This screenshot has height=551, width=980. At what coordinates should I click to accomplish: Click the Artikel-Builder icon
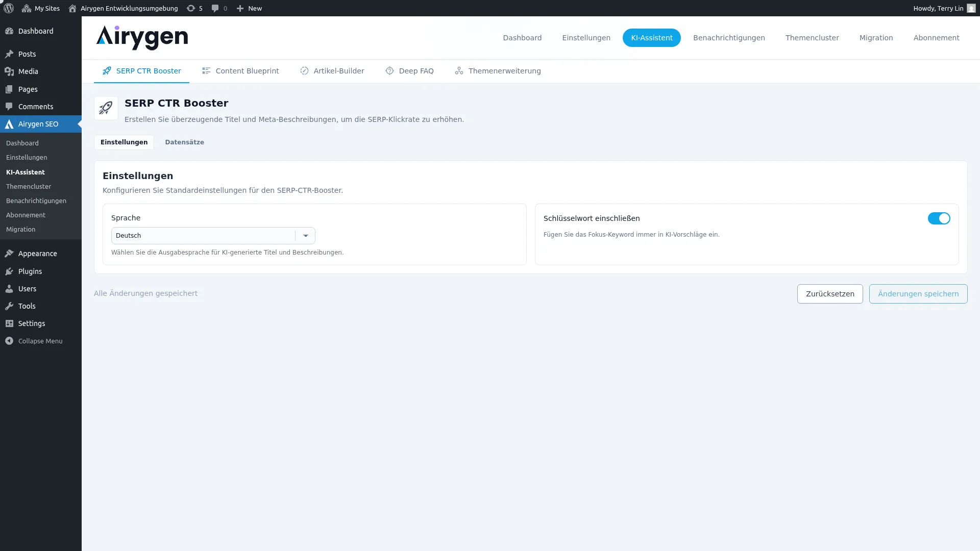point(304,71)
